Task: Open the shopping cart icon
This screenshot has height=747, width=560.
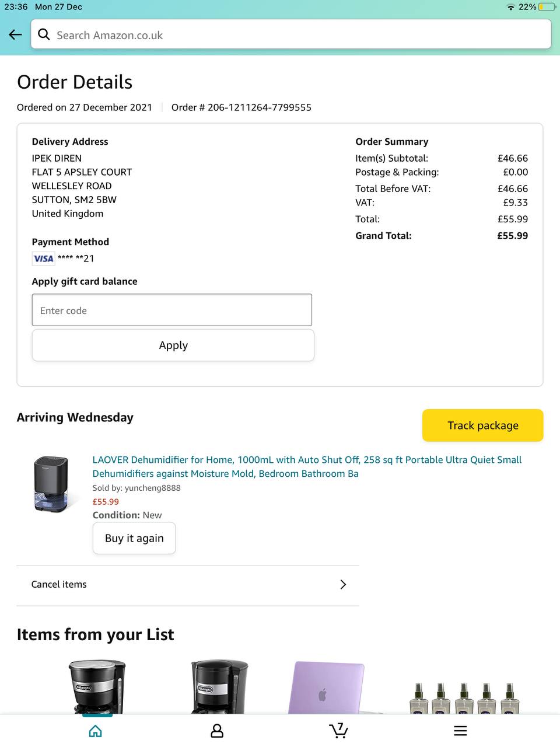Action: [x=338, y=730]
